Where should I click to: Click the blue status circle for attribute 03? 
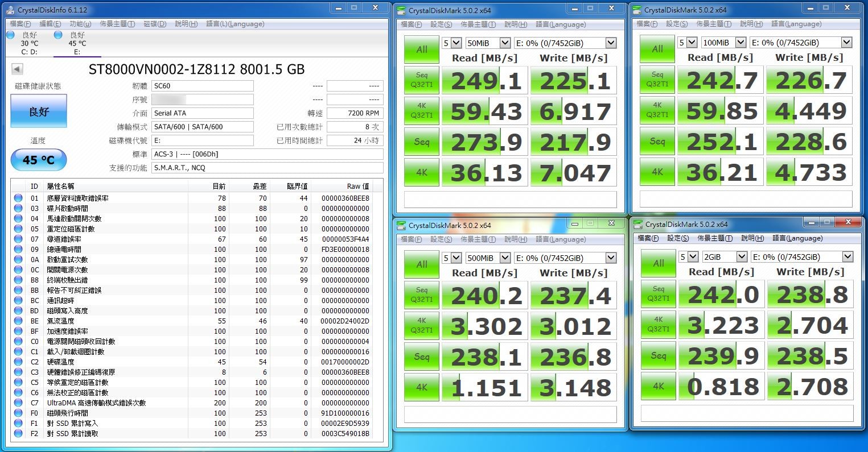pyautogui.click(x=18, y=208)
